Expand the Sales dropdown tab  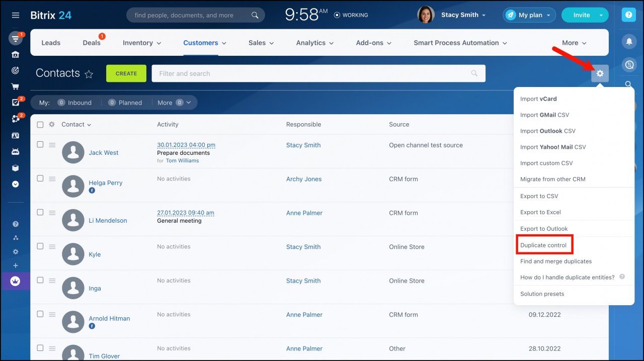(261, 43)
